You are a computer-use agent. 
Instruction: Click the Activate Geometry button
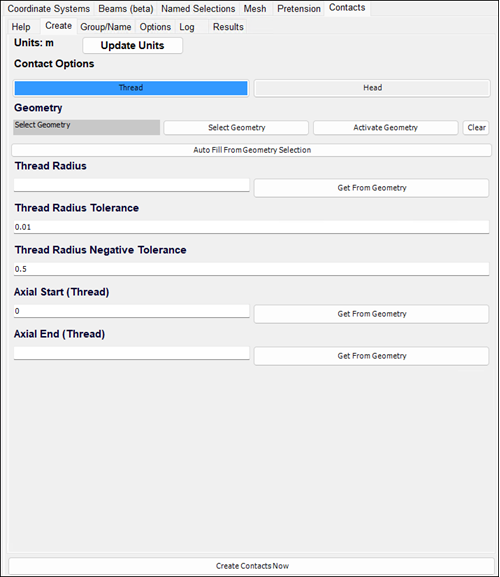(x=386, y=128)
